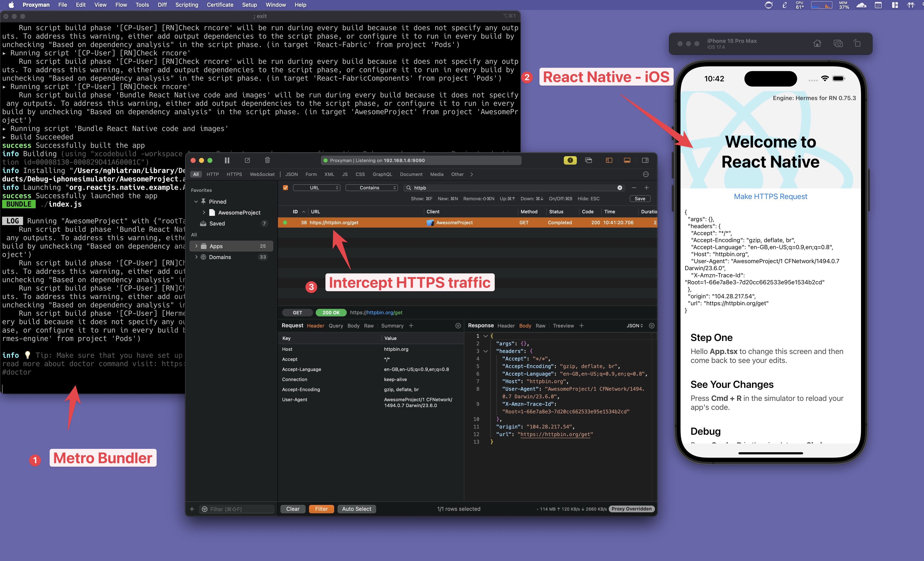Show more filters with chevron after Other
Viewport: 924px width, 561px height.
point(471,174)
